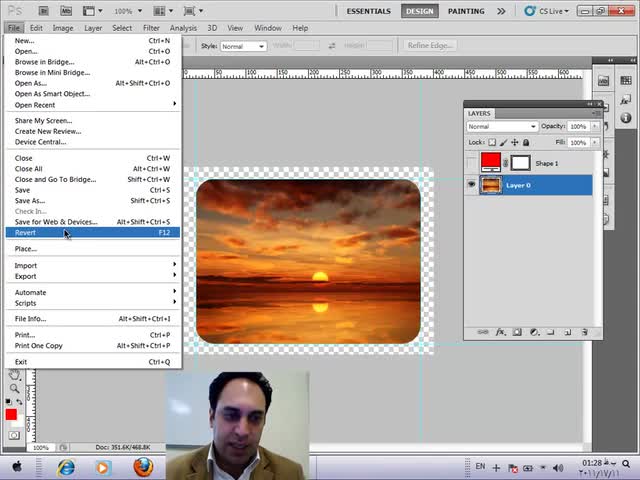640x480 pixels.
Task: Toggle lock transparent pixels
Action: (x=492, y=142)
